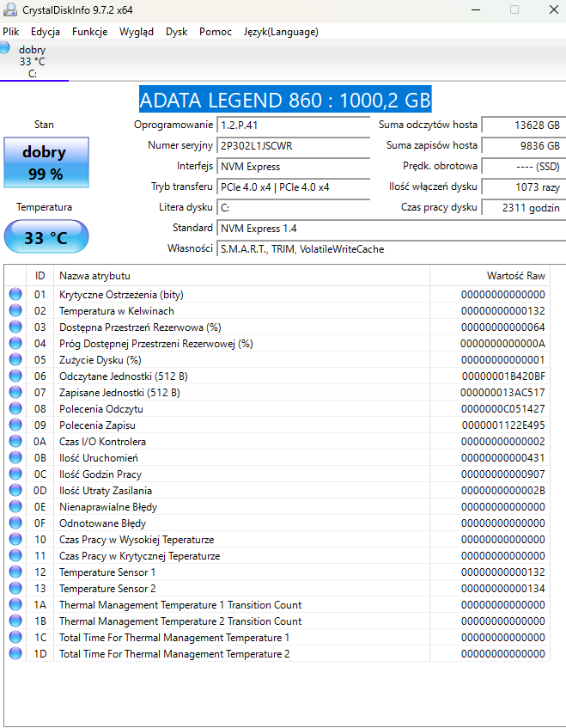Click the Interfejs field NVM Express
The width and height of the screenshot is (566, 728).
tap(293, 167)
